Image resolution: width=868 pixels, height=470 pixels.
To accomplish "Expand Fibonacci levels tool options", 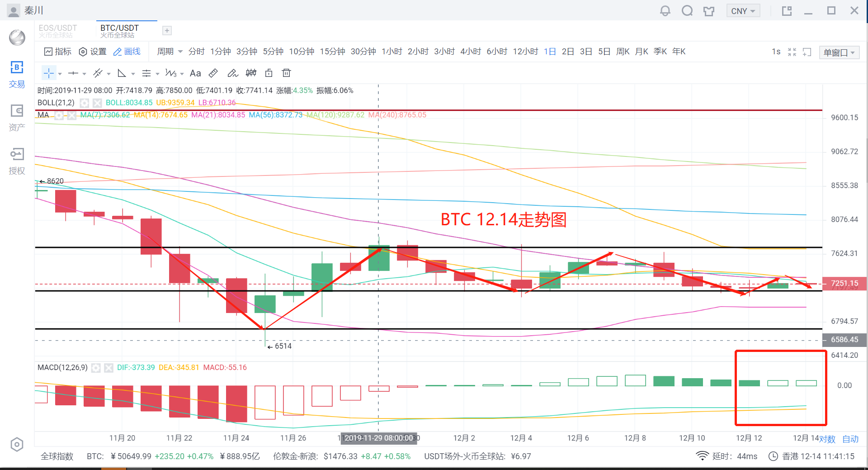I will coord(157,73).
